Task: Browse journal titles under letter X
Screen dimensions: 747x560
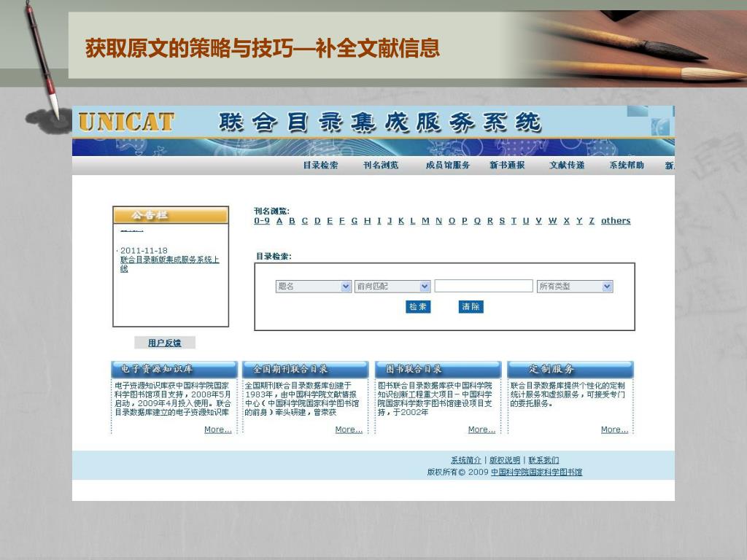Action: 566,221
